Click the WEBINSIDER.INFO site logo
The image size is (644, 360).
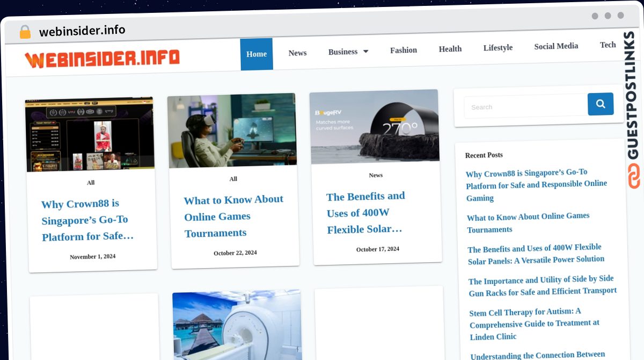(102, 59)
